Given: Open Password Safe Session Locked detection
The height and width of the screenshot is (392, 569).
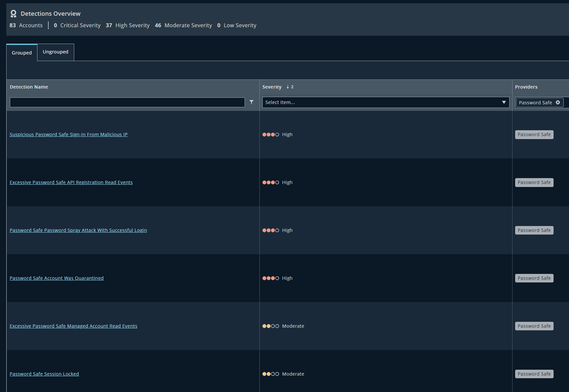Looking at the screenshot, I should pos(44,374).
